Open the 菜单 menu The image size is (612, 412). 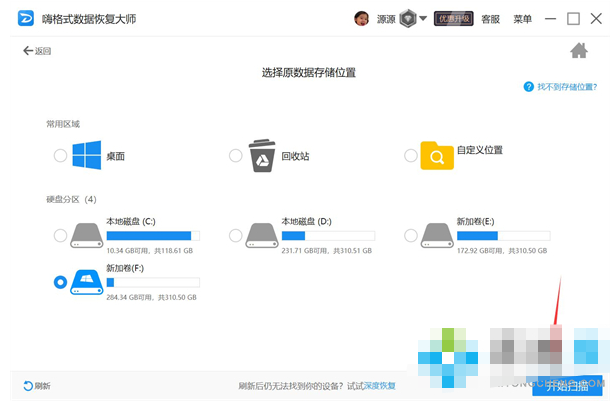(x=522, y=19)
